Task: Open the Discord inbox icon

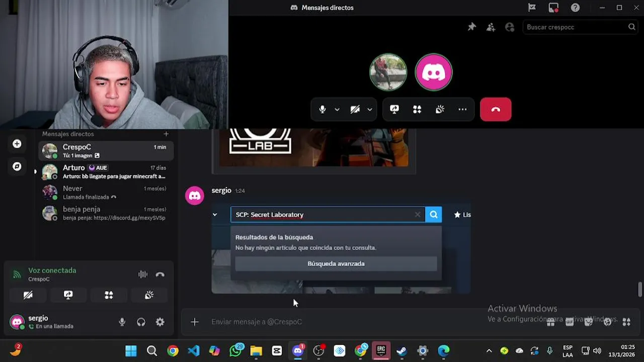Action: [553, 8]
